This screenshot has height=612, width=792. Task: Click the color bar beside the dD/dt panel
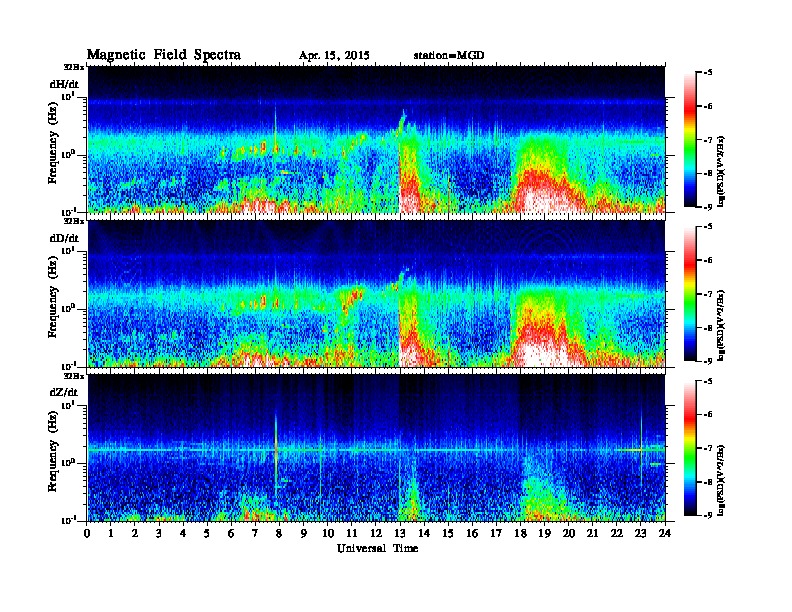pos(690,294)
